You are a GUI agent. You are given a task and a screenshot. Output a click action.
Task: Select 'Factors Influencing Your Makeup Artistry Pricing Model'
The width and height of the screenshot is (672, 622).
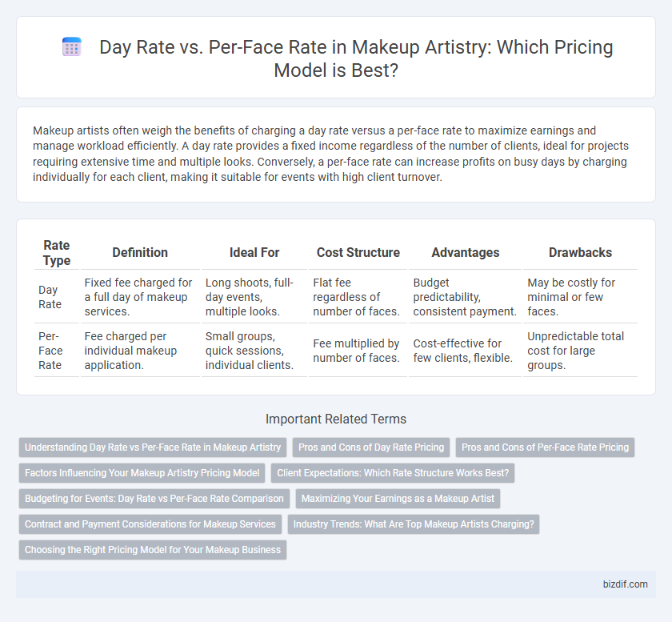(x=142, y=473)
